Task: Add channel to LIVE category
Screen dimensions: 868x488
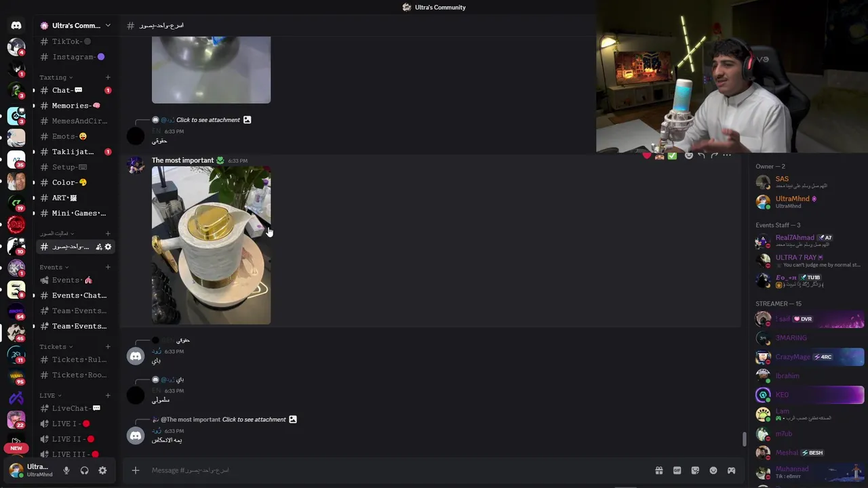Action: 108,395
